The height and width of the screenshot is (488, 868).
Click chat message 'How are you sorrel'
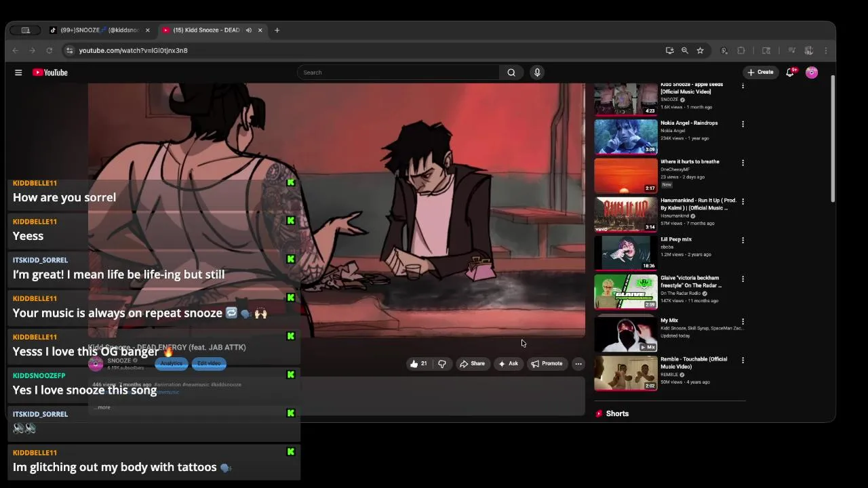pyautogui.click(x=64, y=197)
